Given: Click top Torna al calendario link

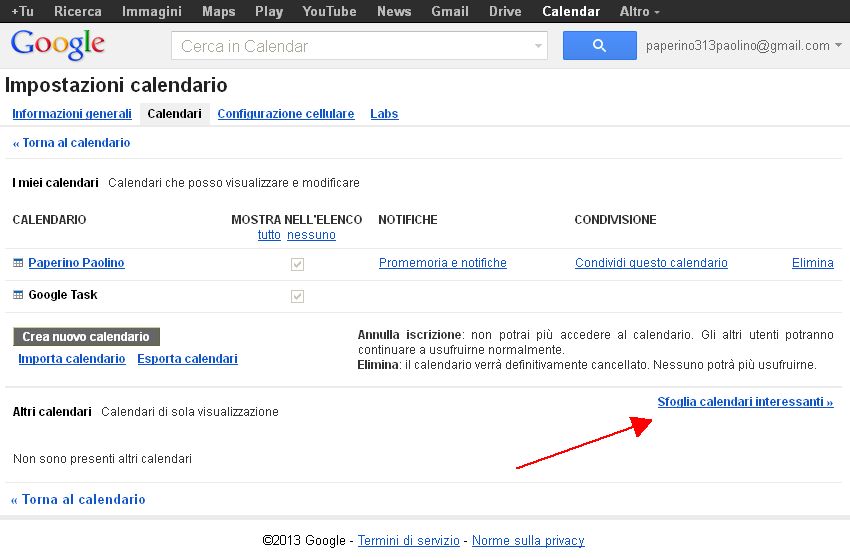Looking at the screenshot, I should 72,143.
